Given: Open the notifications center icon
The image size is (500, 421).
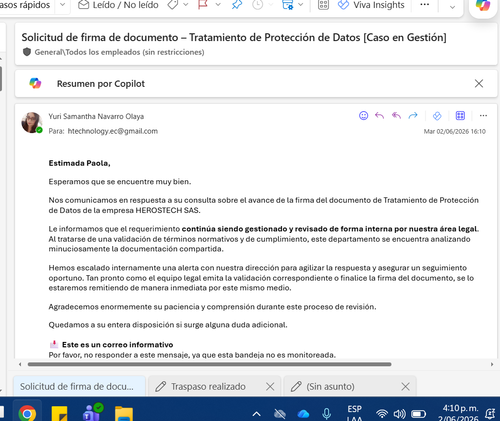Looking at the screenshot, I should coord(490,414).
